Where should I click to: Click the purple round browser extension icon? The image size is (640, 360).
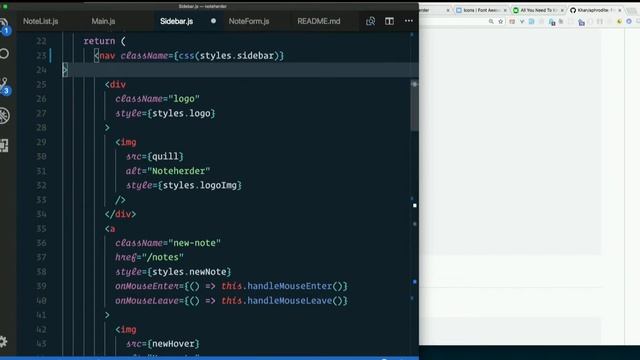pos(629,22)
